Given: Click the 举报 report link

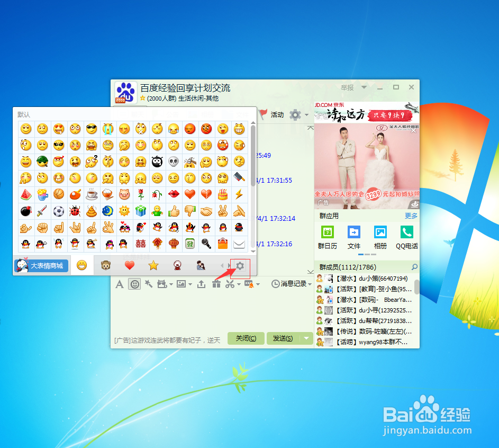Looking at the screenshot, I should 347,87.
